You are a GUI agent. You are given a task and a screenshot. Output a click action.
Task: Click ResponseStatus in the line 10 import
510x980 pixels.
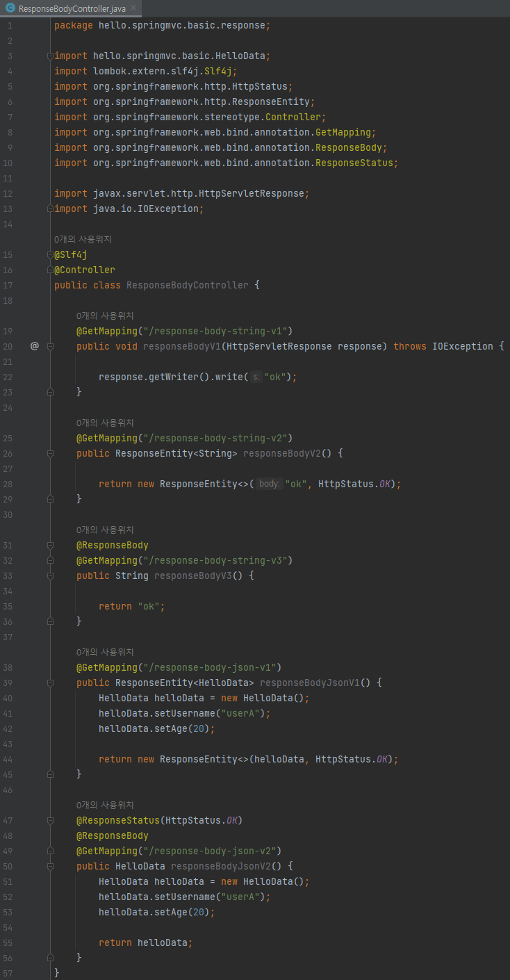click(354, 163)
